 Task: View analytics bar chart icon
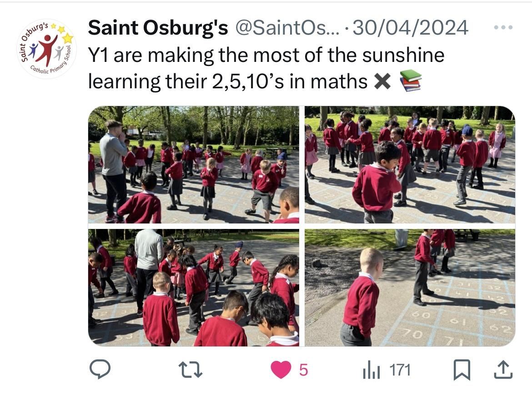coord(371,370)
